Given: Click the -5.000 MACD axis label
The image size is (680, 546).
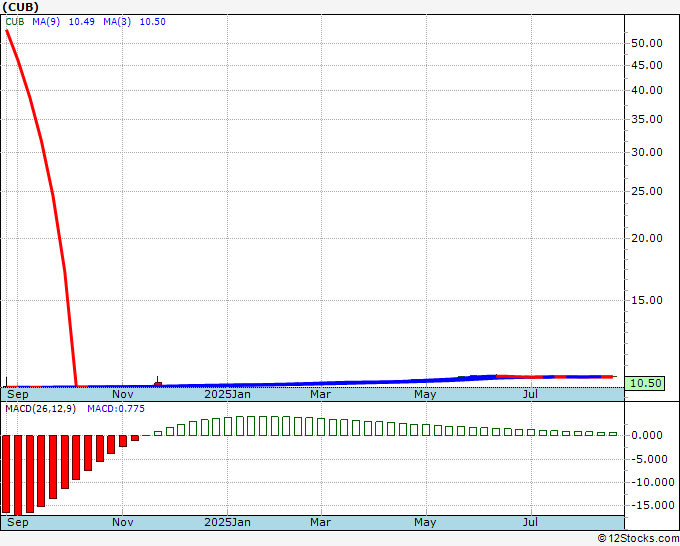Looking at the screenshot, I should pos(649,459).
